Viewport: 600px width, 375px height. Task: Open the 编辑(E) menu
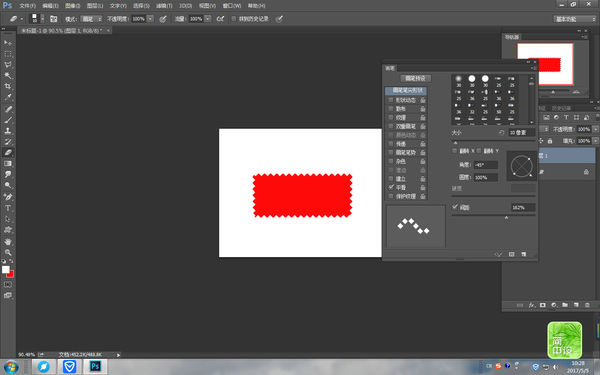[x=50, y=6]
